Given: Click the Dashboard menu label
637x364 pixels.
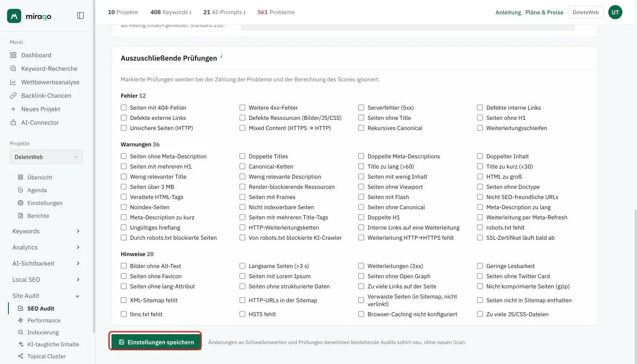Looking at the screenshot, I should click(36, 55).
